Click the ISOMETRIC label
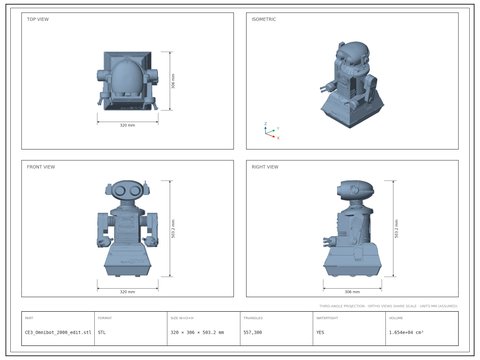Image resolution: width=480 pixels, height=360 pixels. click(x=264, y=19)
